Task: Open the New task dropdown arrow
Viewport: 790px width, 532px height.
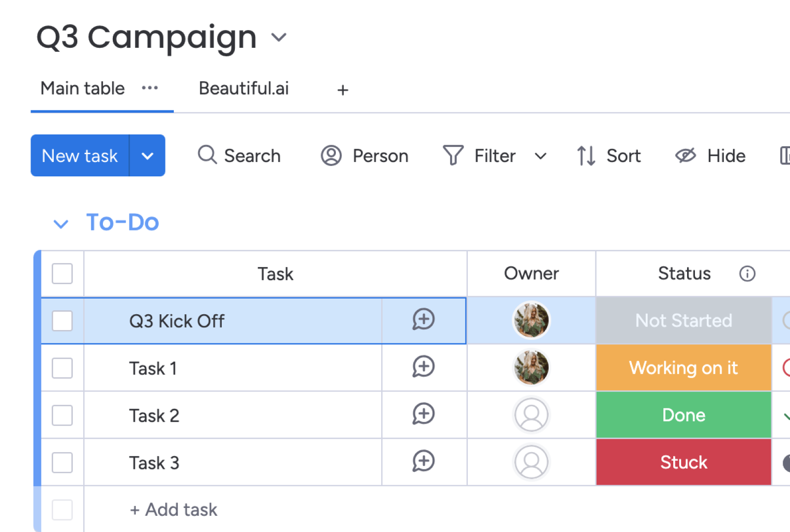Action: click(x=147, y=156)
